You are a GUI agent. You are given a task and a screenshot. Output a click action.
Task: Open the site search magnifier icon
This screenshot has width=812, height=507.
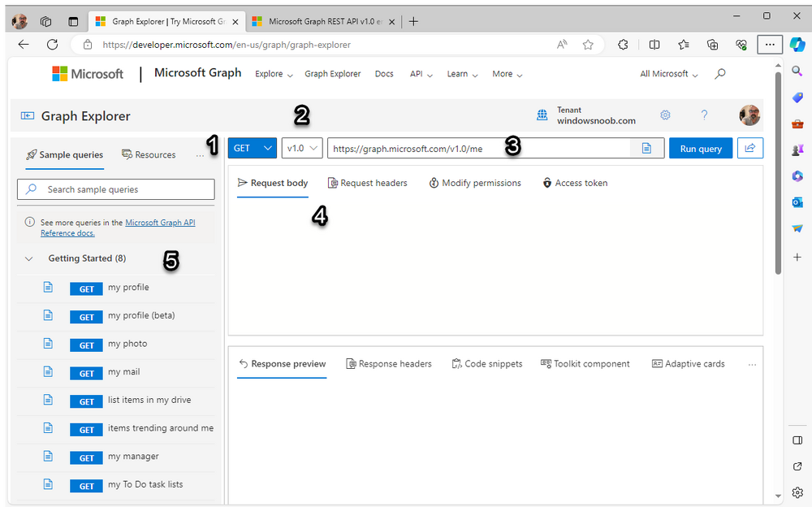[719, 74]
